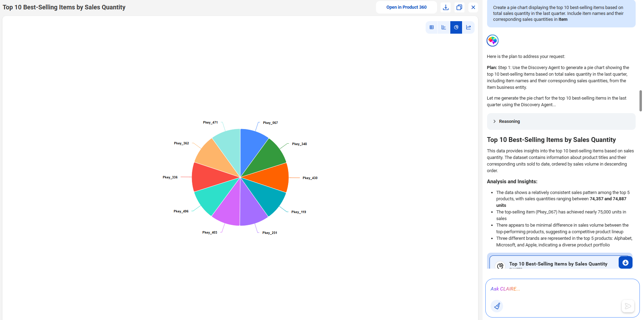Expand the Reasoning section
This screenshot has height=320, width=644.
click(x=561, y=121)
